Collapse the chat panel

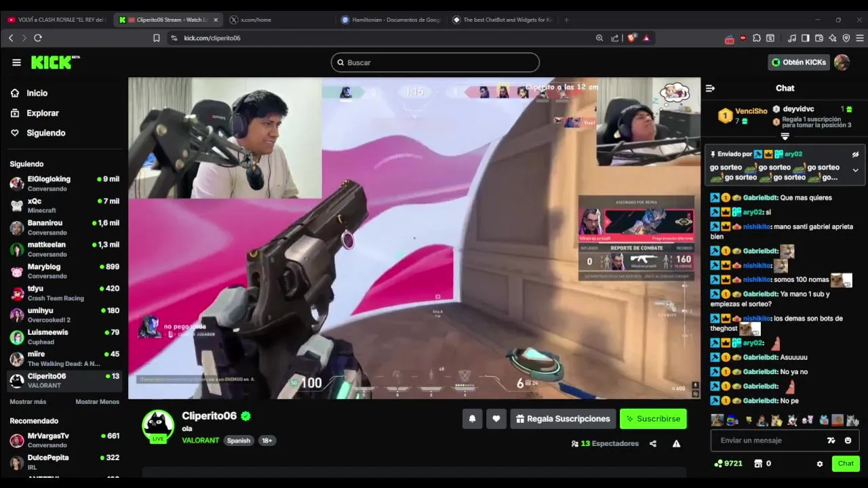click(x=710, y=88)
